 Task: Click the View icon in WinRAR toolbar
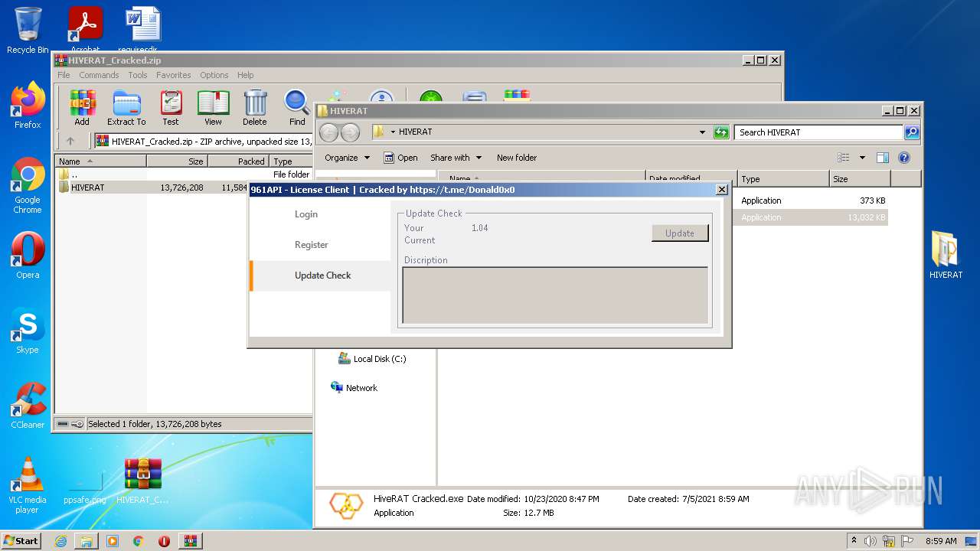coord(213,107)
